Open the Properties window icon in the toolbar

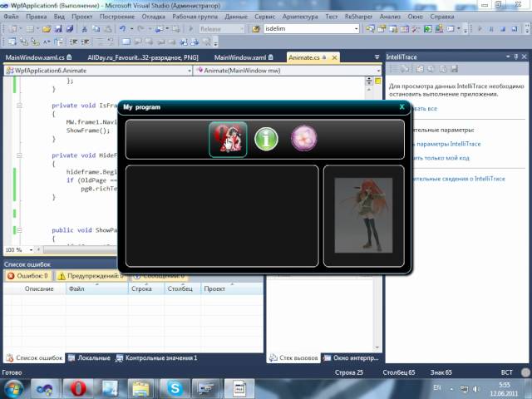pos(382,29)
